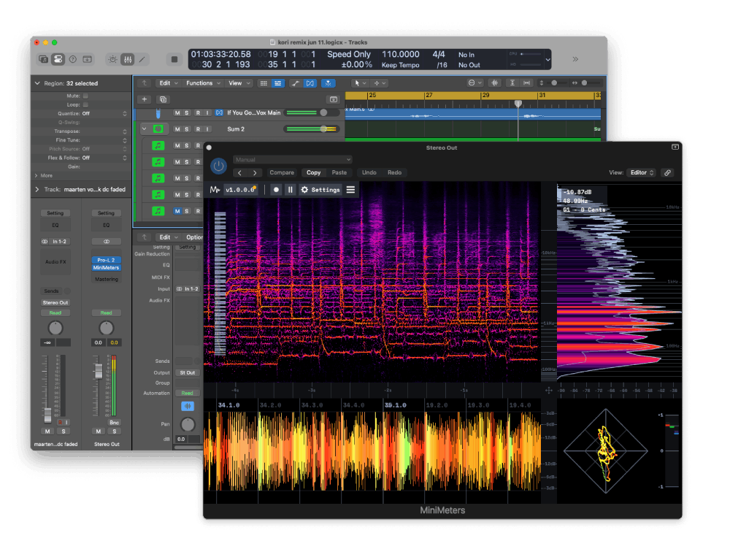Toggle the Inspector panel icon
The width and height of the screenshot is (730, 560).
pos(58,59)
